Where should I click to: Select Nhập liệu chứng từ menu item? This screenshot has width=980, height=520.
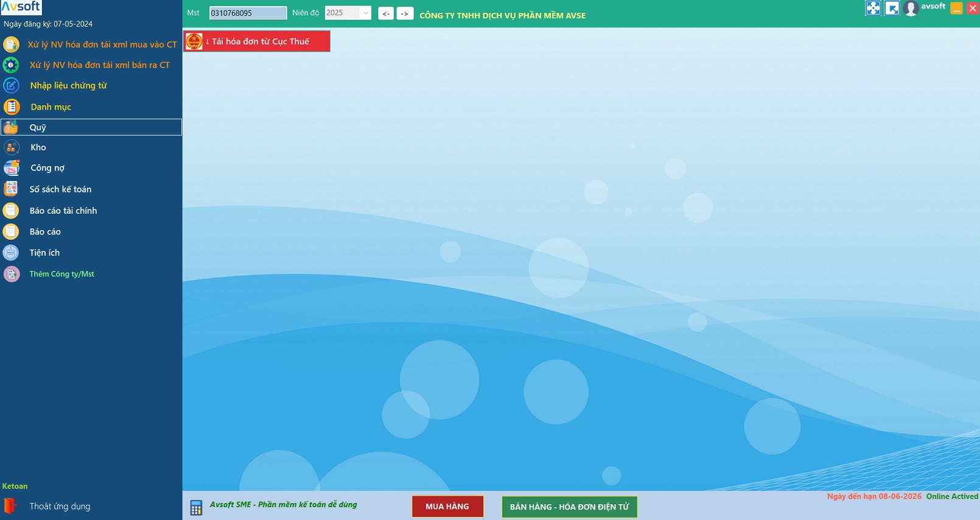[68, 86]
